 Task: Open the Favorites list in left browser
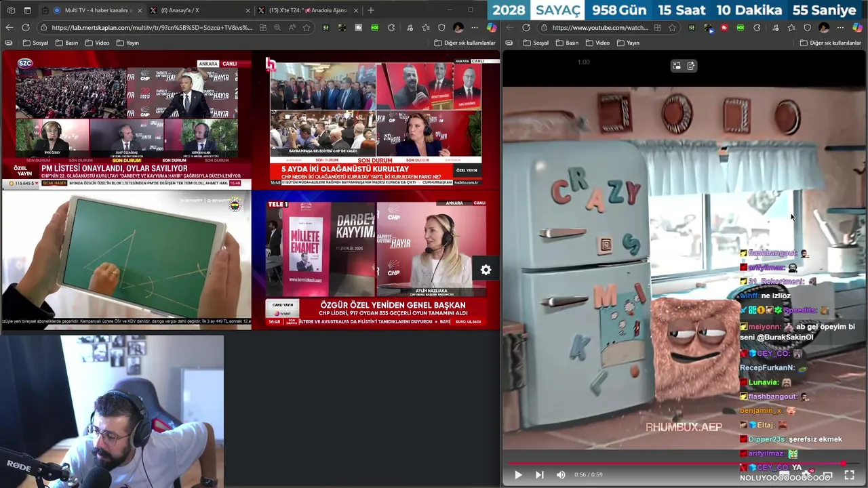[x=425, y=28]
